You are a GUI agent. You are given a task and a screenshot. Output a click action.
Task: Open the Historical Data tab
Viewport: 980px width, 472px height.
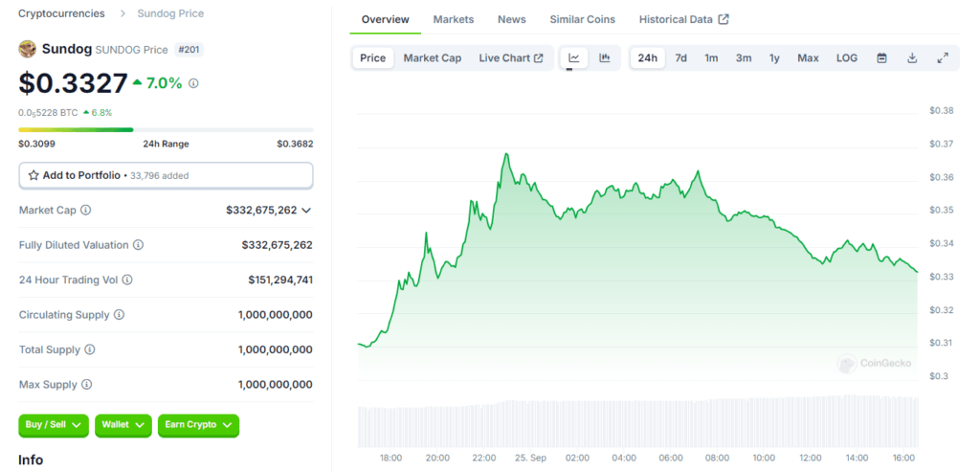[683, 19]
